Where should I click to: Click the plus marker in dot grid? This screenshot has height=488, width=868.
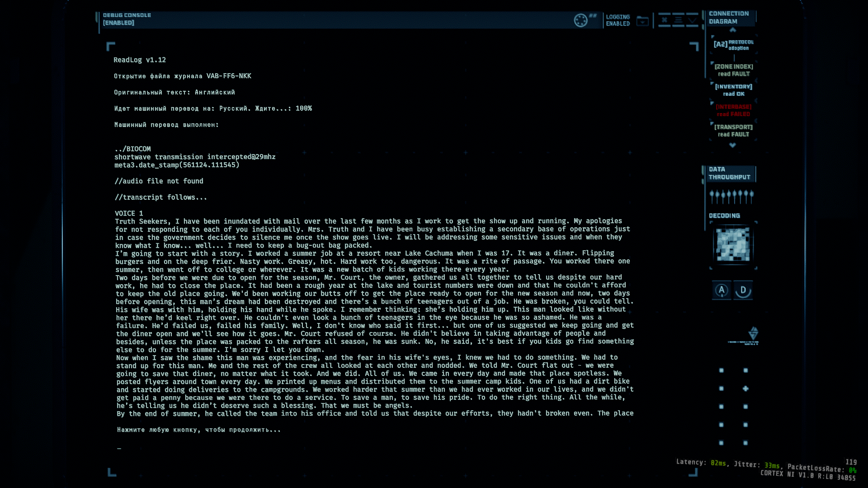[745, 389]
